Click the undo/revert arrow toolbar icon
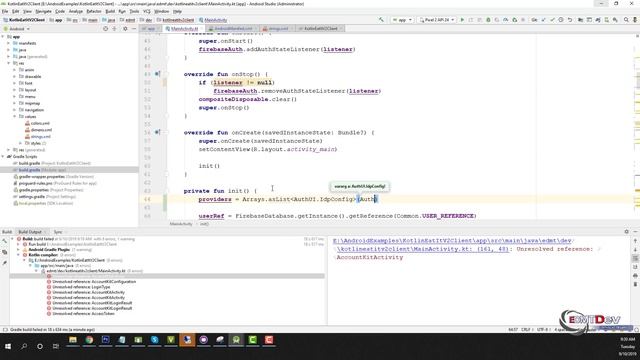This screenshot has height=360, width=640. point(570,20)
